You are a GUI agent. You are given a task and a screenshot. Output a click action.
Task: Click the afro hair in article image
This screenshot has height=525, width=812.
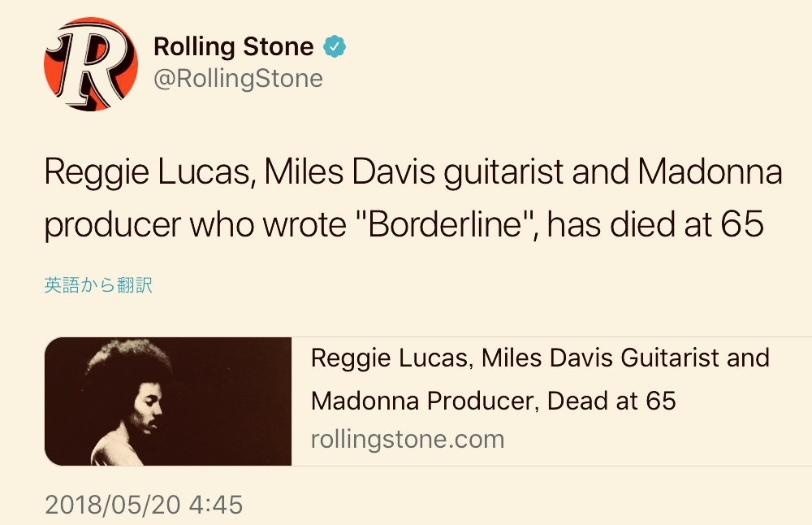(128, 361)
